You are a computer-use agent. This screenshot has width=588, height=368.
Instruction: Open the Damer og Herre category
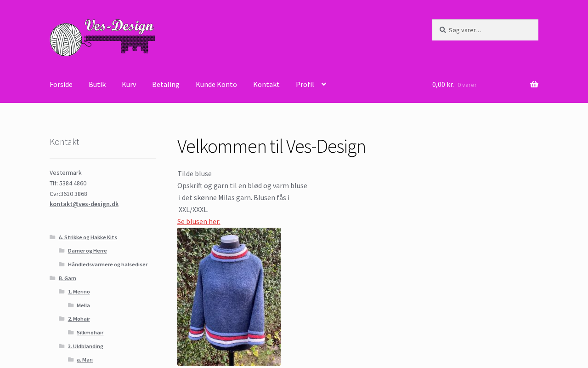pyautogui.click(x=87, y=250)
